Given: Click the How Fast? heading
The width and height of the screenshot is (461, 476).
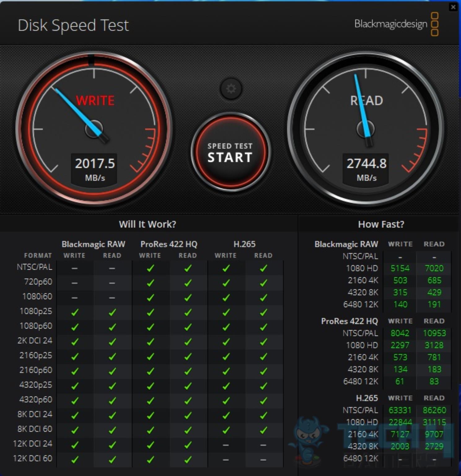Looking at the screenshot, I should [x=381, y=224].
